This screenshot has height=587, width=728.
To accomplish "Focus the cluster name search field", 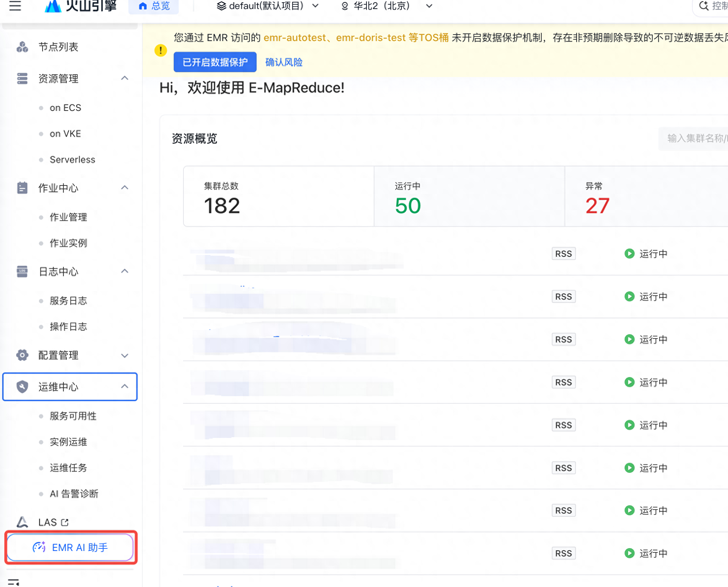I will point(694,138).
